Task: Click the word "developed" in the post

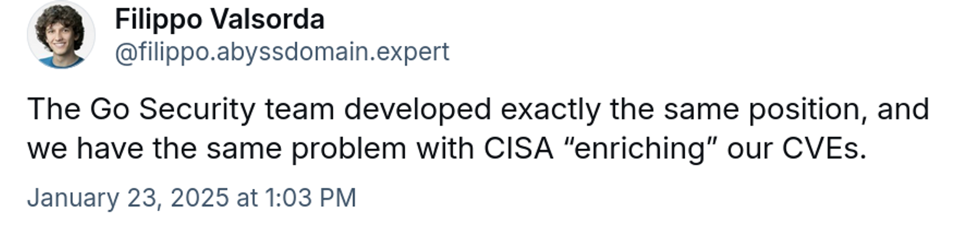Action: click(x=417, y=110)
